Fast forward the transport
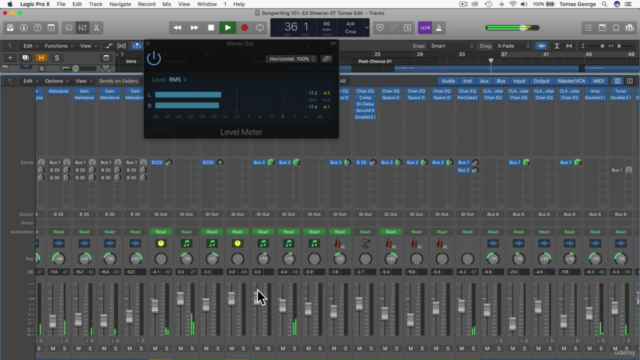The image size is (640, 360). coord(194,28)
